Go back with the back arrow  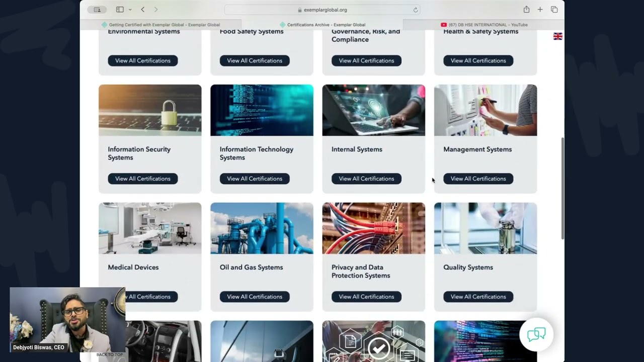pos(143,10)
